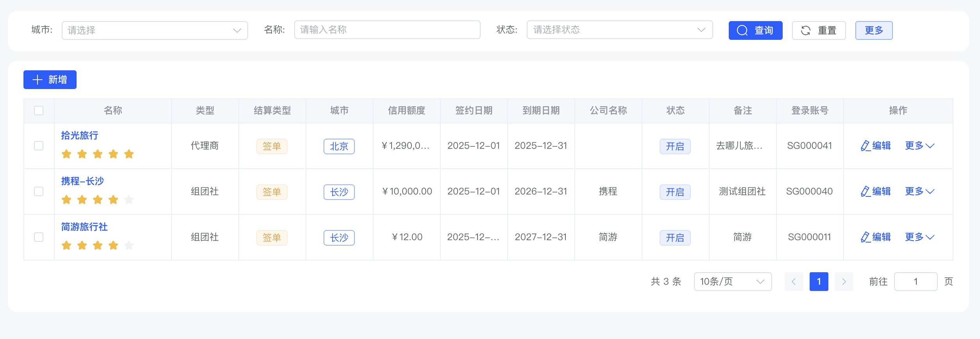Click the fifth empty star of 携程-长沙 rating
The image size is (980, 339).
129,200
